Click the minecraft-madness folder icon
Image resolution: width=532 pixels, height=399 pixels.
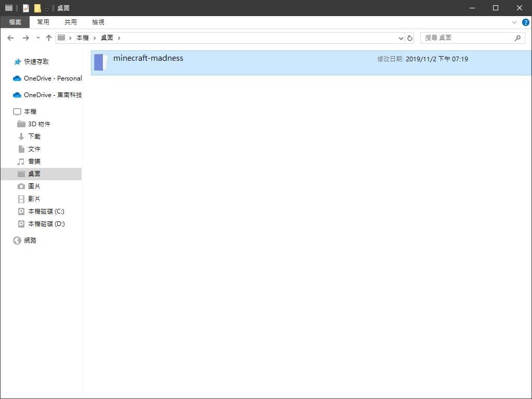[x=101, y=62]
